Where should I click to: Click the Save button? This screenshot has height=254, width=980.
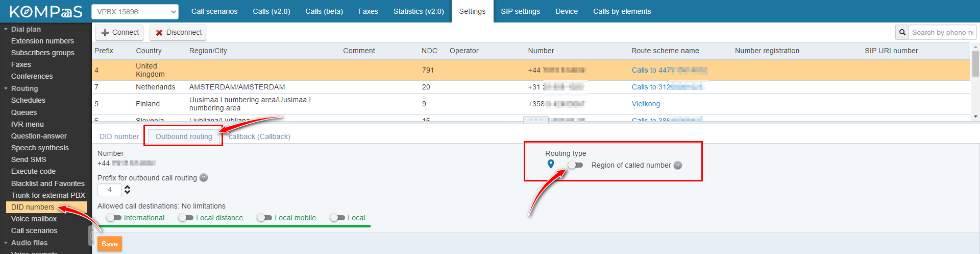click(110, 244)
